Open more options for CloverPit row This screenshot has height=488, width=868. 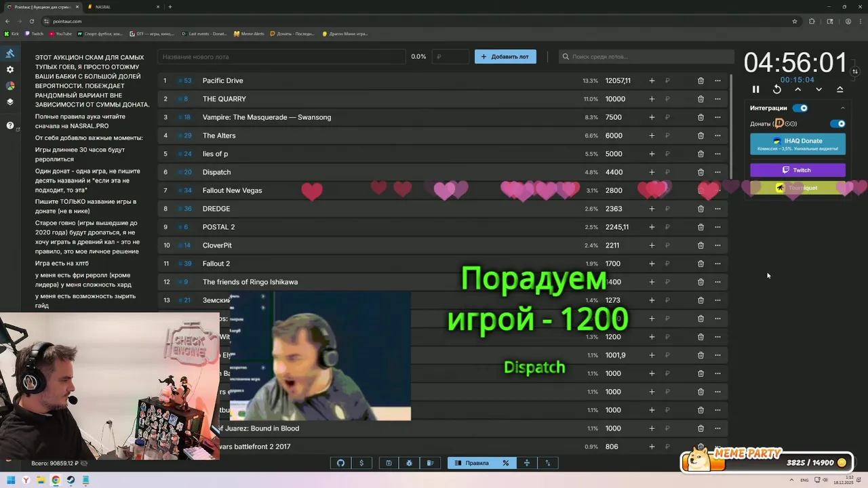pyautogui.click(x=717, y=245)
